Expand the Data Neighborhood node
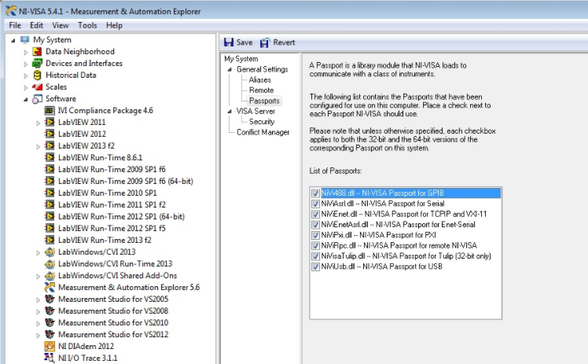588x364 pixels. [25, 52]
